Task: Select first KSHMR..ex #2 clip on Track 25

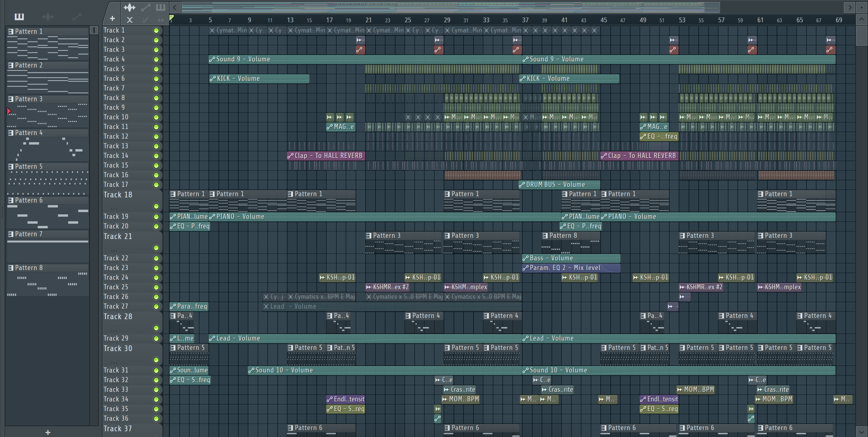Action: point(388,287)
